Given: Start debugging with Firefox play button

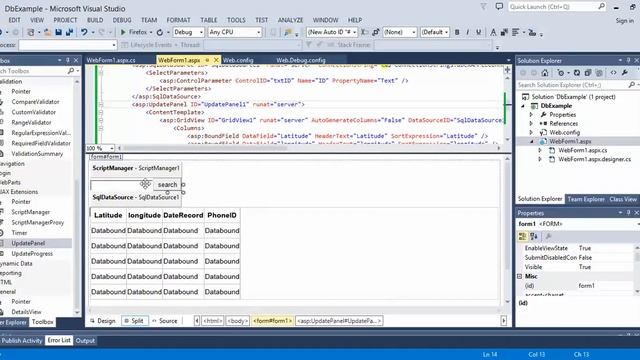Looking at the screenshot, I should (x=123, y=32).
